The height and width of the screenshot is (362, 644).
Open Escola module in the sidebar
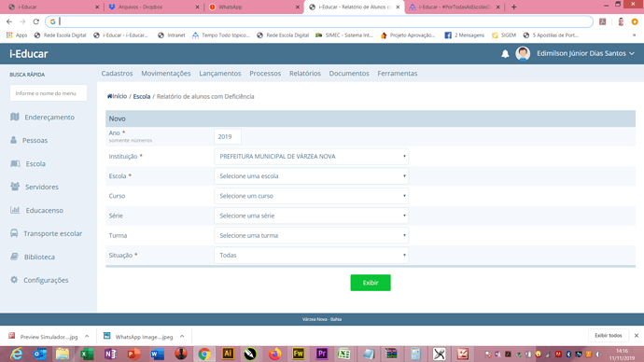coord(28,164)
